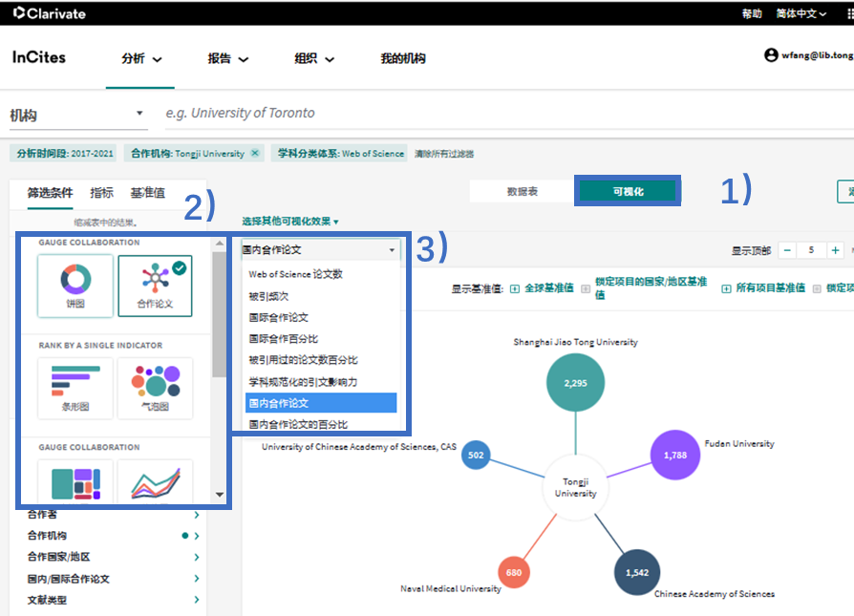Select the line trend chart icon

(155, 481)
